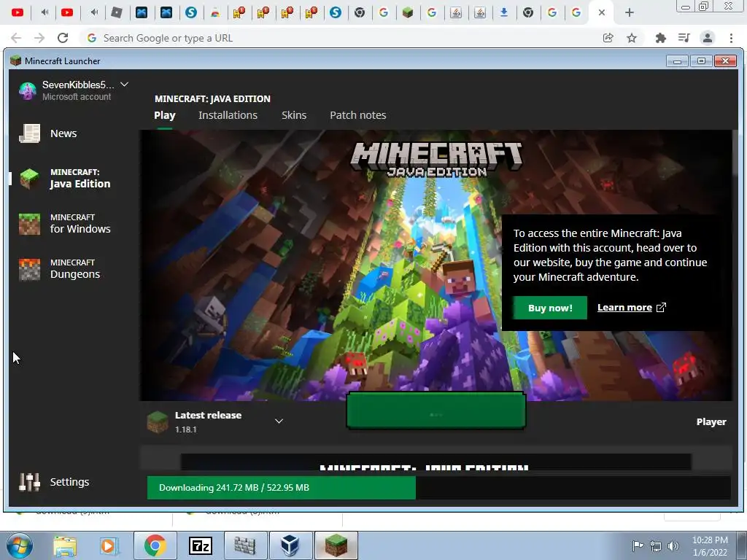The width and height of the screenshot is (747, 560).
Task: Select Minecraft for Windows dirt block icon
Action: point(29,224)
